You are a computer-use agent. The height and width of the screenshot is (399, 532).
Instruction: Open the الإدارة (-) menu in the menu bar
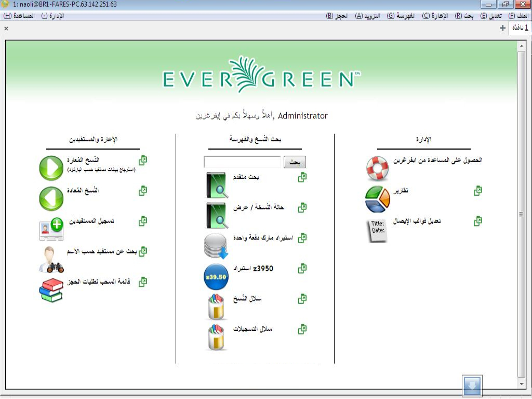pos(52,16)
